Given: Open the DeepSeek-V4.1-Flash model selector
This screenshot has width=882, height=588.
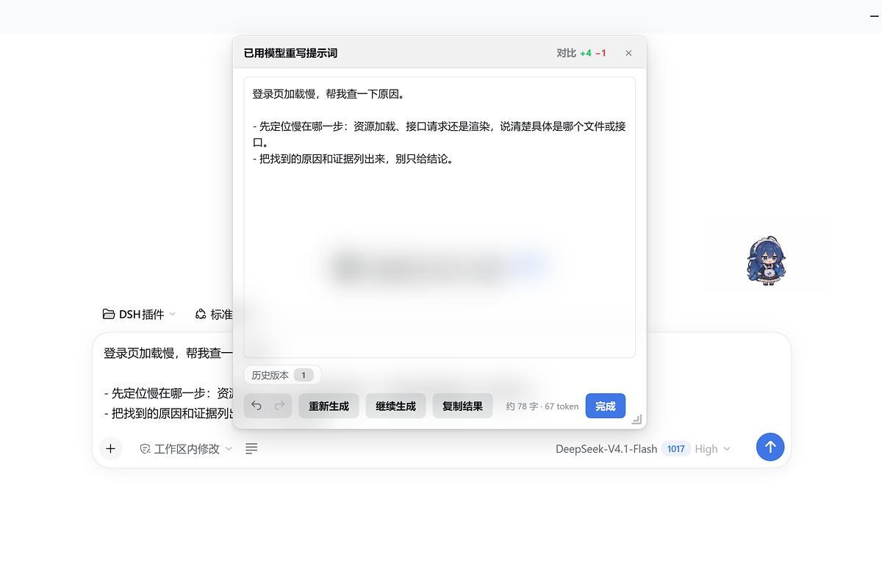Looking at the screenshot, I should 606,448.
